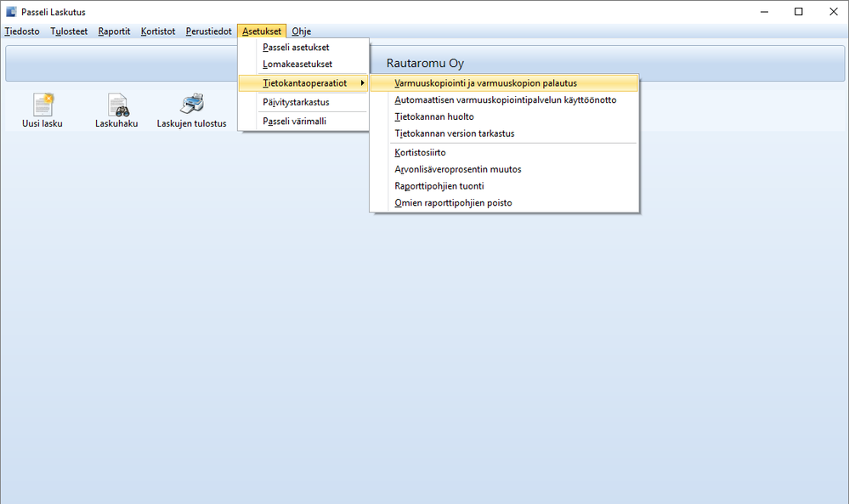Viewport: 849px width, 504px height.
Task: Open the Raportit menu
Action: pyautogui.click(x=114, y=31)
